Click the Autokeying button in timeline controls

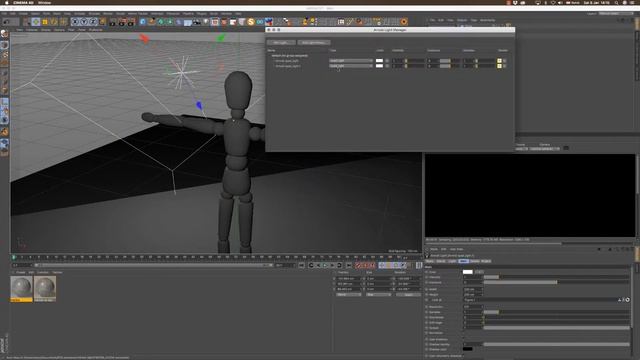(365, 265)
